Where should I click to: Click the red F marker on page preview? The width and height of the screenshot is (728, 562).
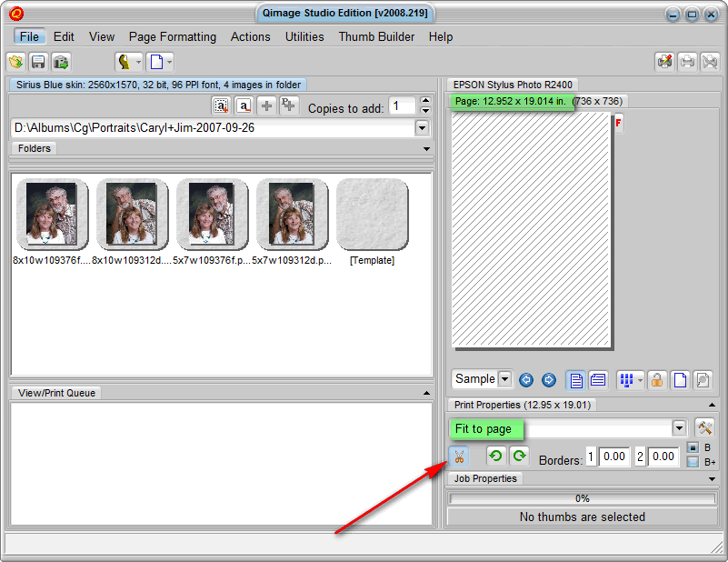tap(618, 124)
